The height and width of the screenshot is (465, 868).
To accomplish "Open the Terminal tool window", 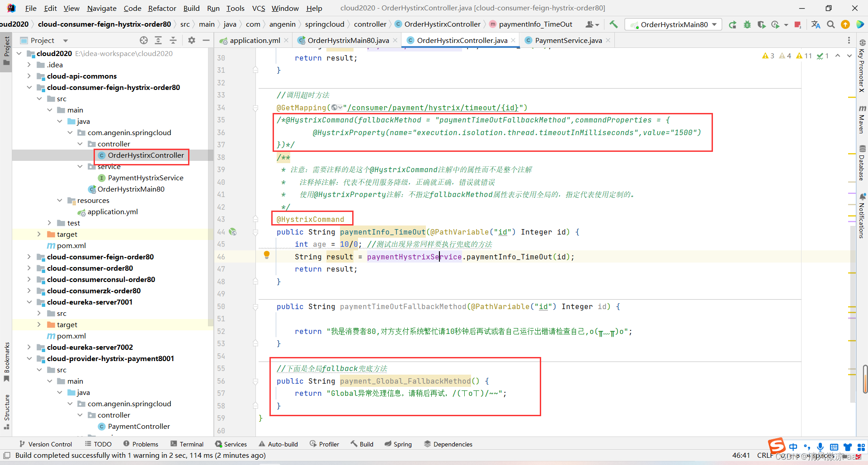I will click(x=187, y=444).
